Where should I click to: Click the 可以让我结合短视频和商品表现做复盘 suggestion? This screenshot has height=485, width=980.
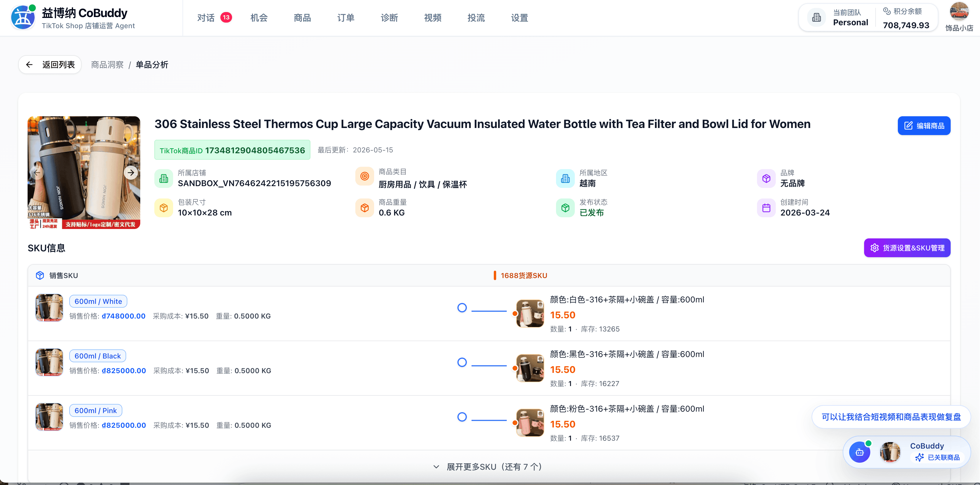(891, 417)
